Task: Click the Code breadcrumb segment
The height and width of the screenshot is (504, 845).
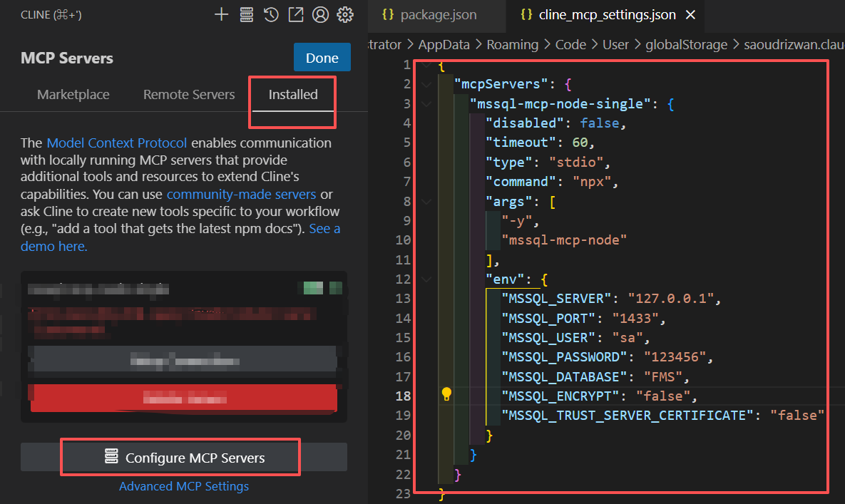Action: coord(570,45)
